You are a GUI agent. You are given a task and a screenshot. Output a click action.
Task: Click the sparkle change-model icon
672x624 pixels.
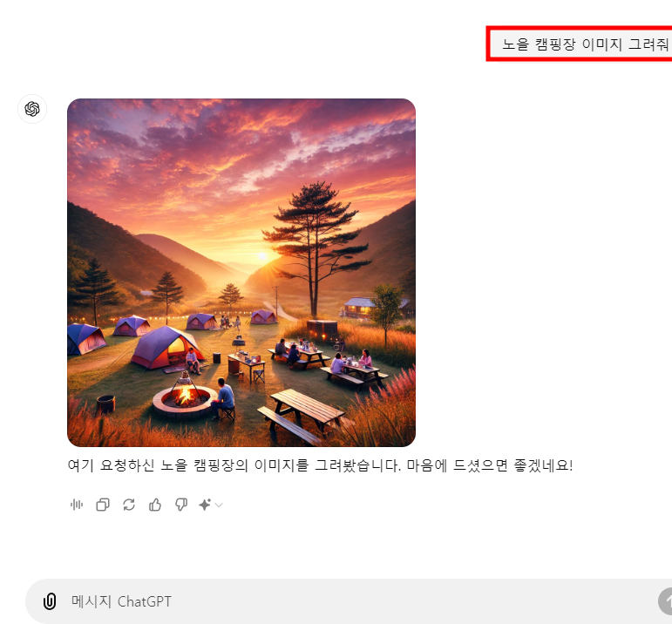pyautogui.click(x=205, y=505)
